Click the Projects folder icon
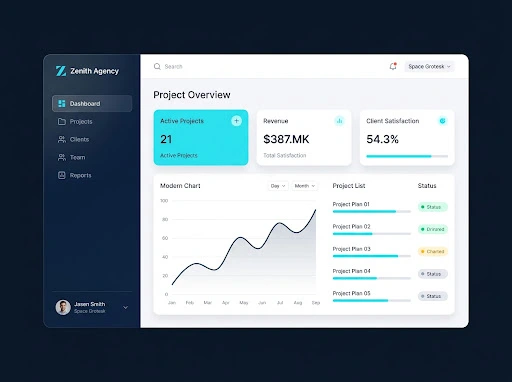Viewport: 512px width, 382px height. [x=62, y=122]
